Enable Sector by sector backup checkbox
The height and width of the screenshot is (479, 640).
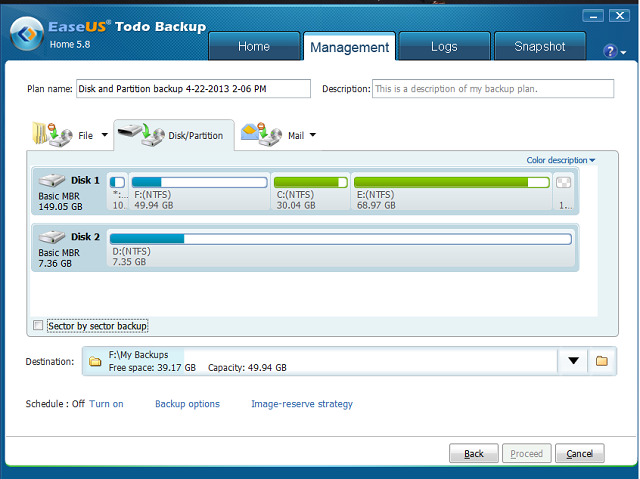pos(38,326)
